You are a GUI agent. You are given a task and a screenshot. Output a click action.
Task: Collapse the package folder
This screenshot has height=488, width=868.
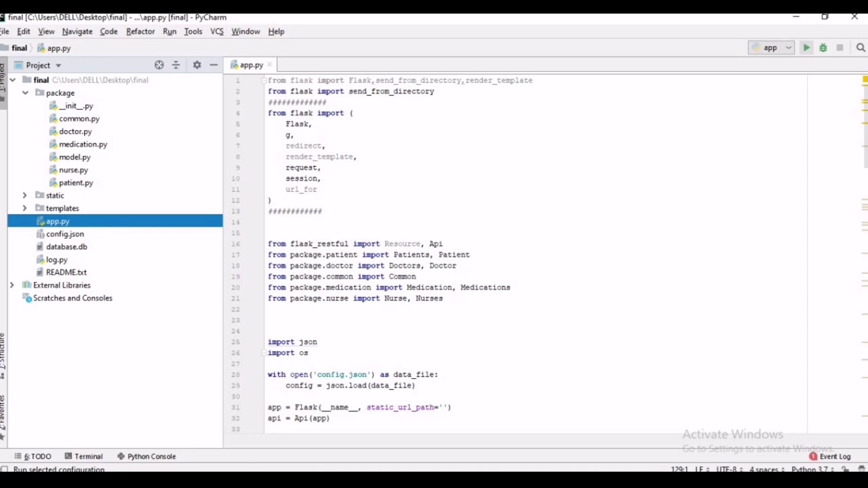coord(25,93)
